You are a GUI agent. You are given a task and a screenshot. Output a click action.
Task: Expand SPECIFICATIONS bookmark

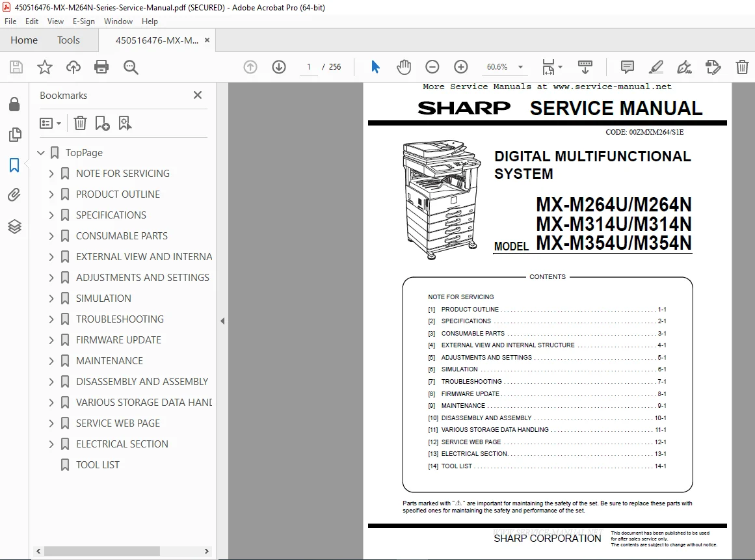pos(51,215)
